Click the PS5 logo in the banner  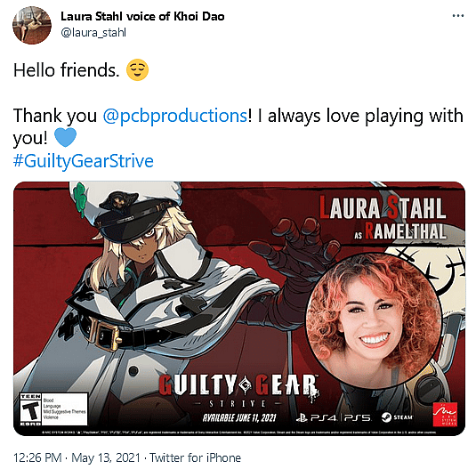[358, 418]
